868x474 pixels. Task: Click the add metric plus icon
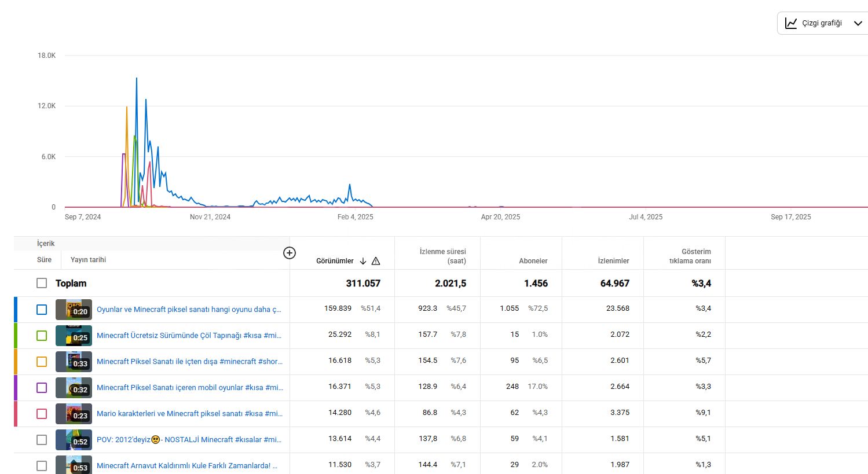coord(290,253)
